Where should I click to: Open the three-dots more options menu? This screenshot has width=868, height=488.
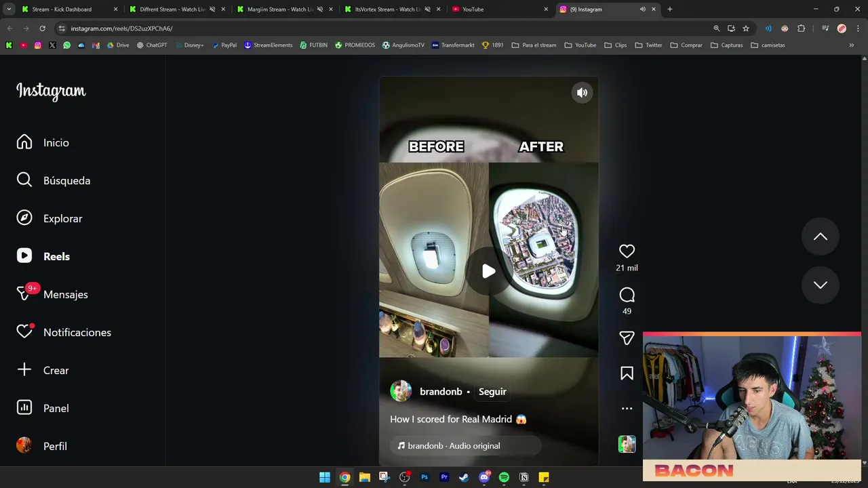(627, 409)
